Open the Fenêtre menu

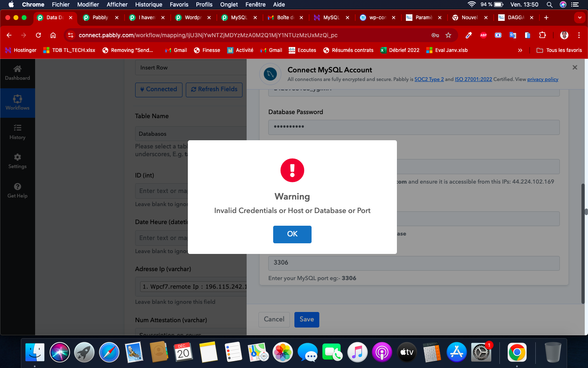pos(256,4)
